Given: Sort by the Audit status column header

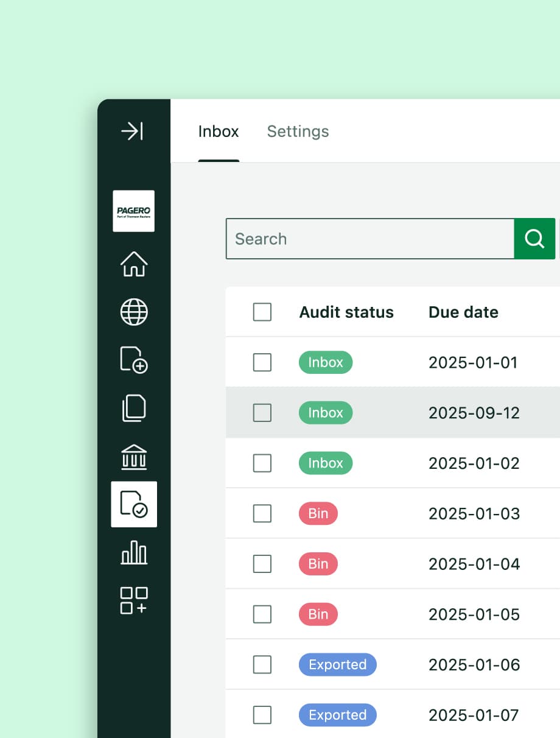Looking at the screenshot, I should (346, 312).
